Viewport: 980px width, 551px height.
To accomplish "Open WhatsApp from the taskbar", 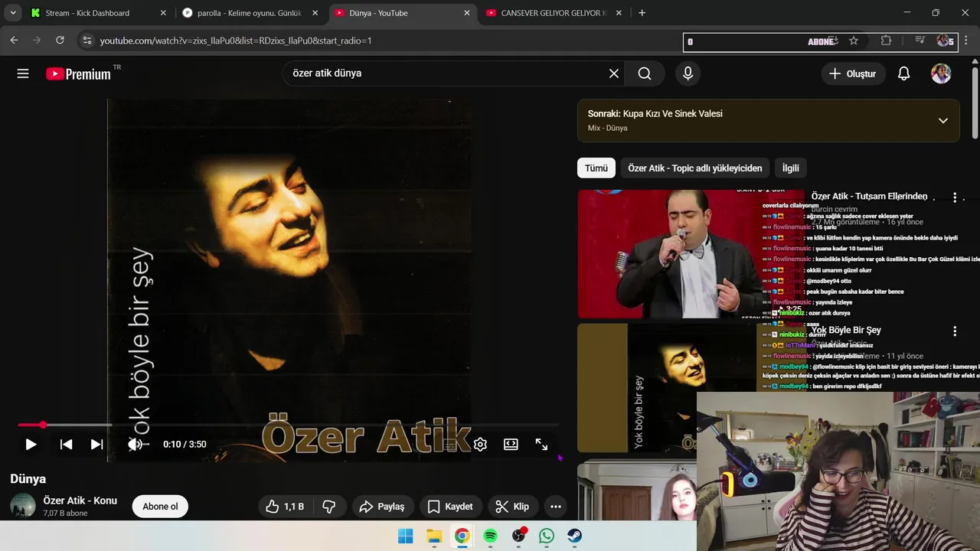I will (x=547, y=536).
